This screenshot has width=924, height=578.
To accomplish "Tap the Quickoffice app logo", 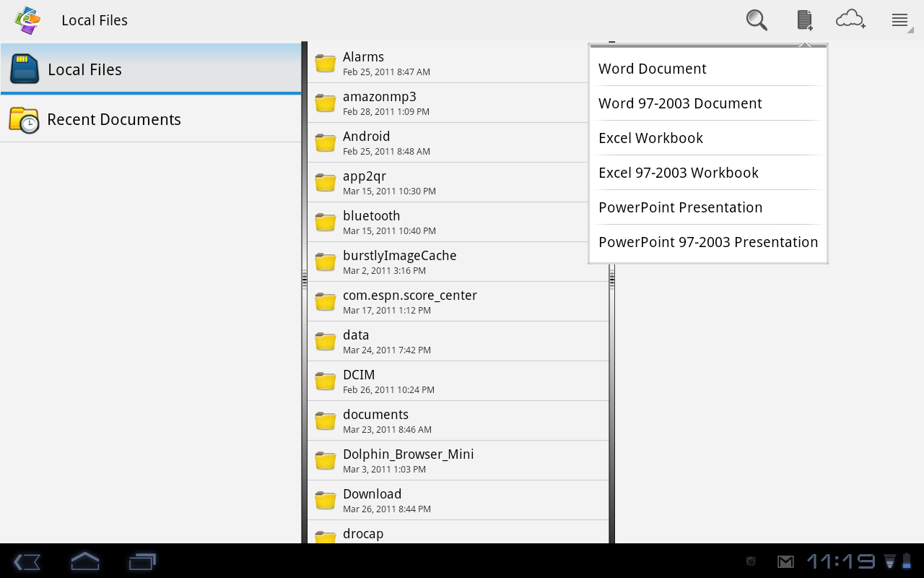I will click(x=27, y=20).
